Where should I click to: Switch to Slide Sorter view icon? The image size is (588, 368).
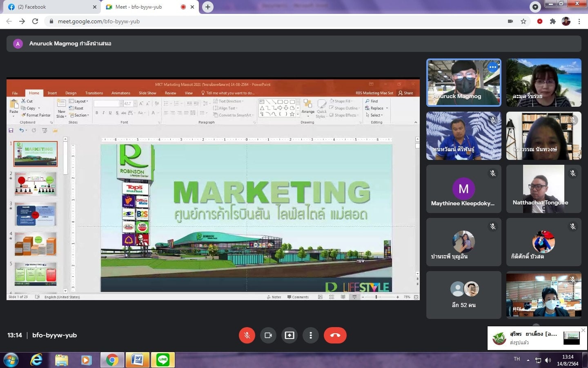tap(332, 297)
